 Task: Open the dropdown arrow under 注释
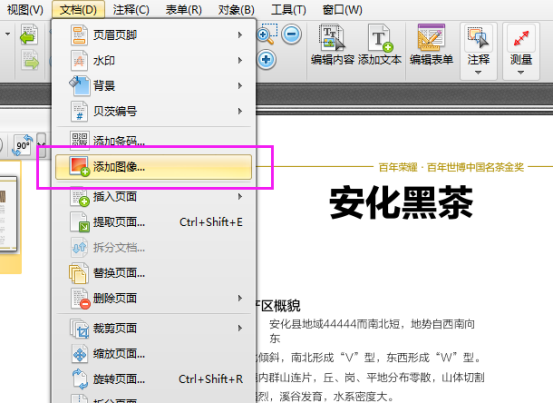pyautogui.click(x=478, y=73)
